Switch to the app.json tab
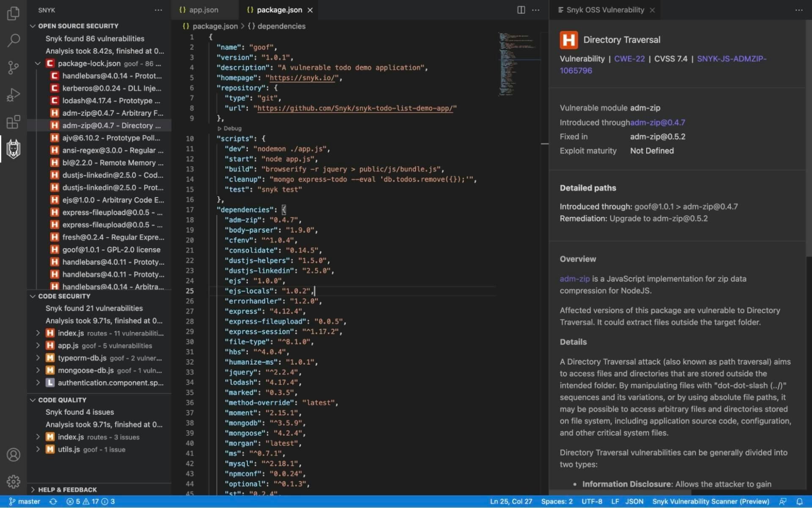Image resolution: width=812 pixels, height=508 pixels. click(x=203, y=10)
